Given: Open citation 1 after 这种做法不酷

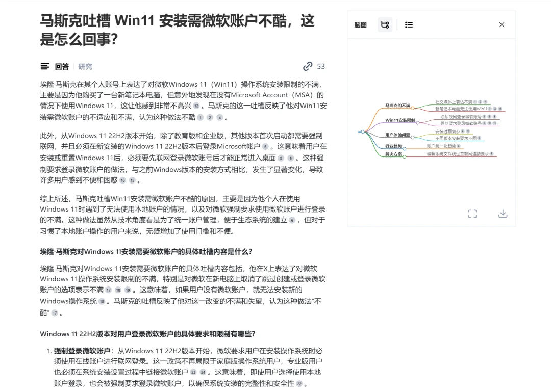Looking at the screenshot, I should coord(201,117).
